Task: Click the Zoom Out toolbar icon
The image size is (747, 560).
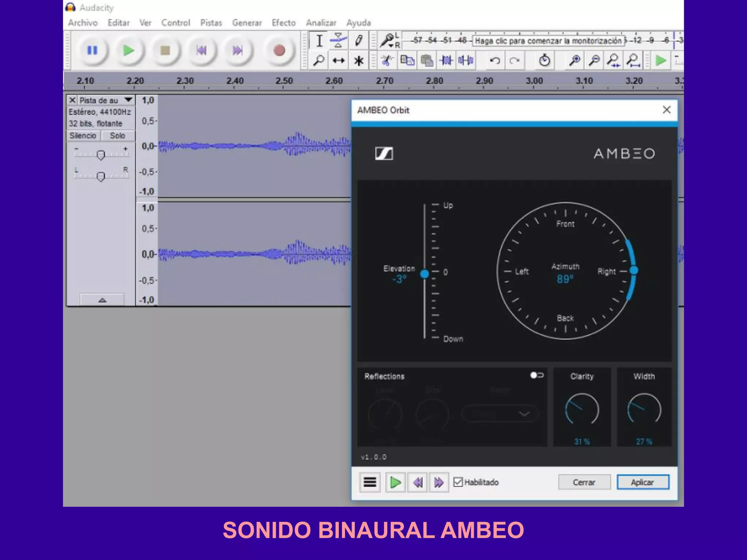Action: click(x=594, y=60)
